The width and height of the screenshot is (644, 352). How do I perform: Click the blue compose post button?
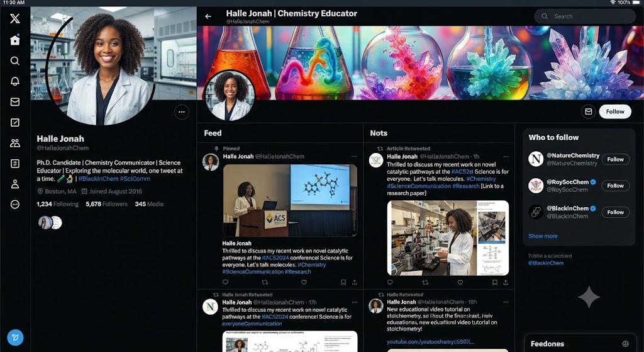(x=15, y=338)
